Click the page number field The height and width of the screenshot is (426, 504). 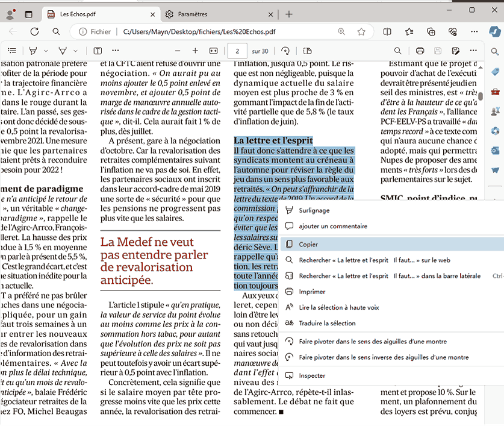237,51
